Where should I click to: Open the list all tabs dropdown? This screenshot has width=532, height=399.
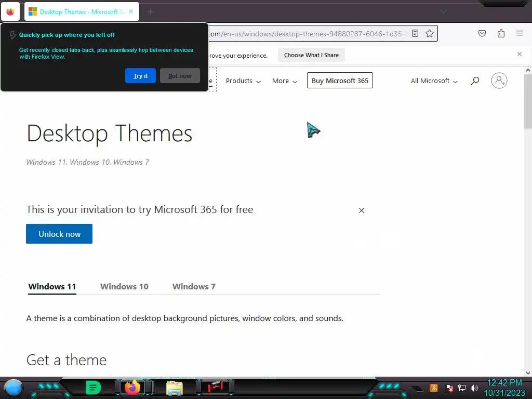click(443, 11)
